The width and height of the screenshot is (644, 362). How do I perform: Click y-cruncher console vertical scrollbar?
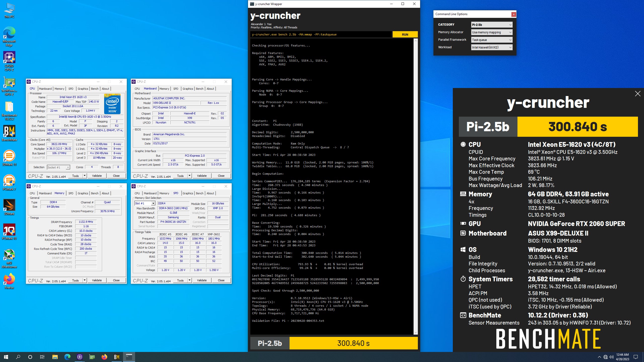[x=416, y=187]
